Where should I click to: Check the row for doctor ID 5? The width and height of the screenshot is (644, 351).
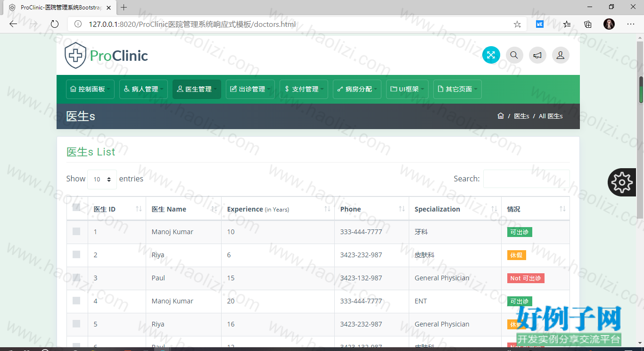pos(76,324)
